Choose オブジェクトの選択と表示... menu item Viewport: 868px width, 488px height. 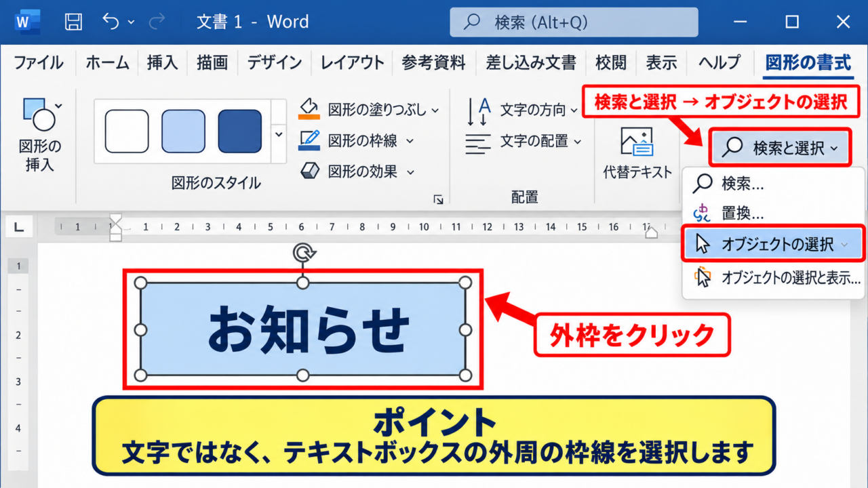pyautogui.click(x=773, y=277)
